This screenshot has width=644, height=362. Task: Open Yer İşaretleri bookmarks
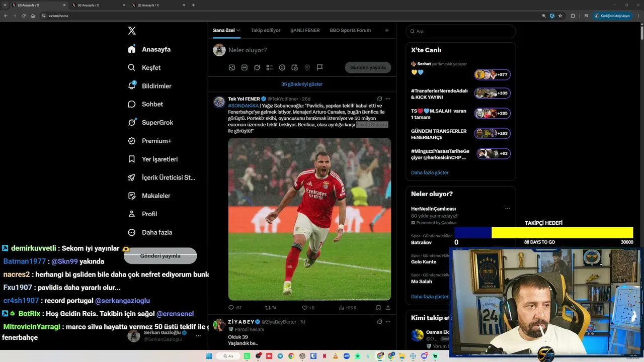coord(153,159)
